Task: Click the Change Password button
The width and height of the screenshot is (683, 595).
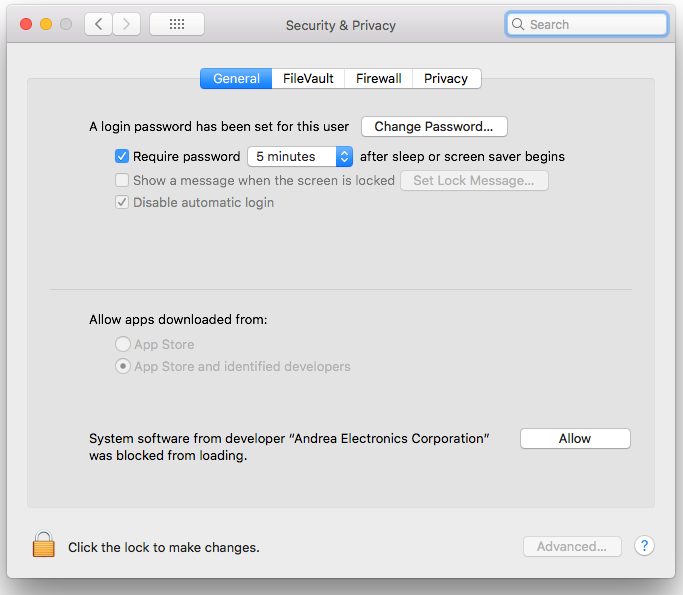Action: pyautogui.click(x=434, y=127)
